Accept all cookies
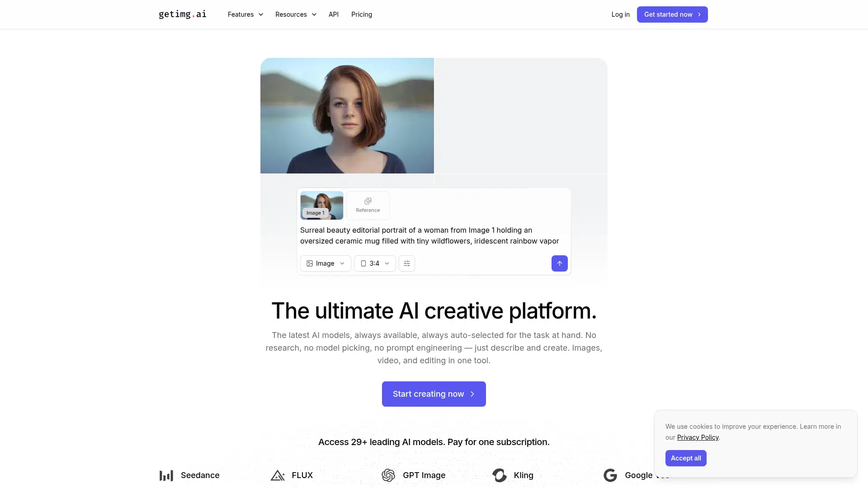Viewport: 868px width, 488px height. [x=686, y=458]
